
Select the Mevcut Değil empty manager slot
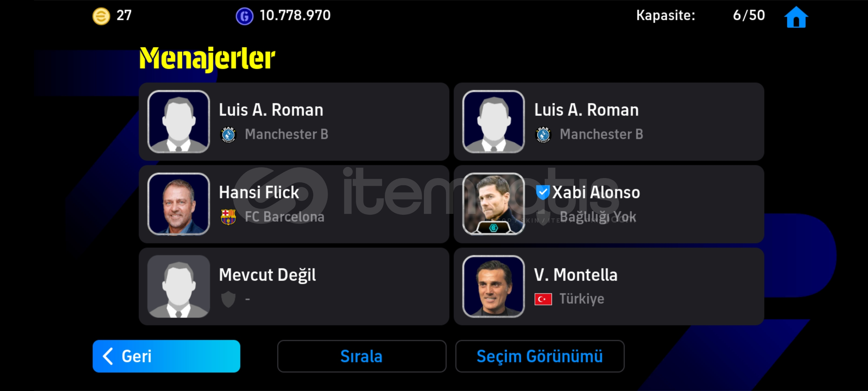[x=294, y=286]
